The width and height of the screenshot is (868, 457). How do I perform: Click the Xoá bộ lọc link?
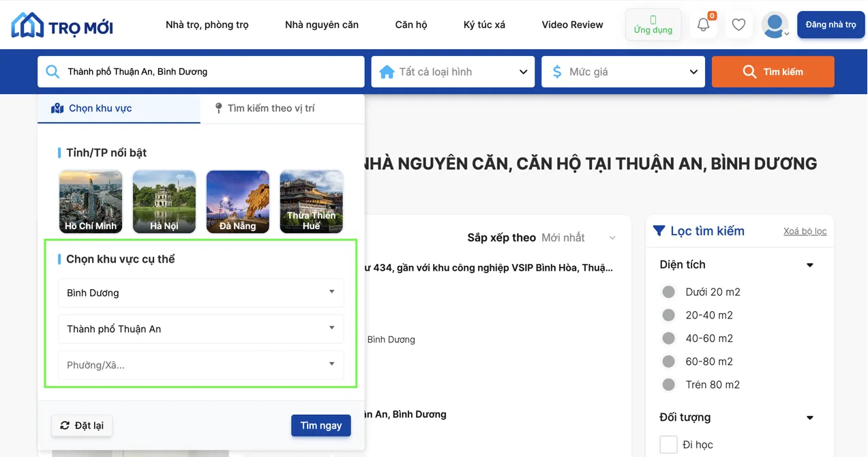[805, 231]
